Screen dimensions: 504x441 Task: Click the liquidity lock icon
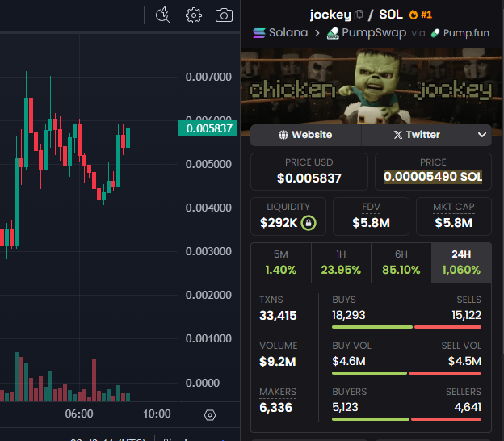coord(309,223)
